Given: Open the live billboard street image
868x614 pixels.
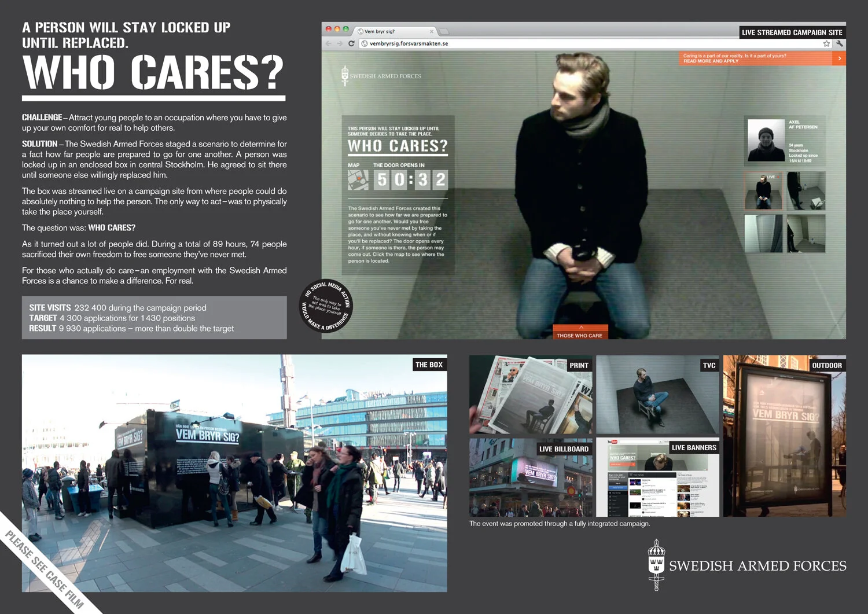Looking at the screenshot, I should (x=531, y=477).
